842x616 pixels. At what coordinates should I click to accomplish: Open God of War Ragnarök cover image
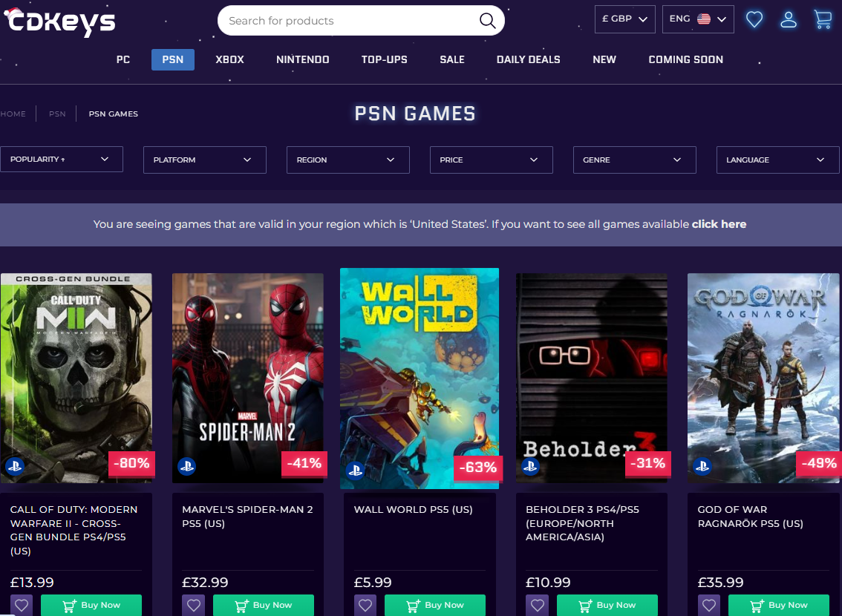click(763, 379)
